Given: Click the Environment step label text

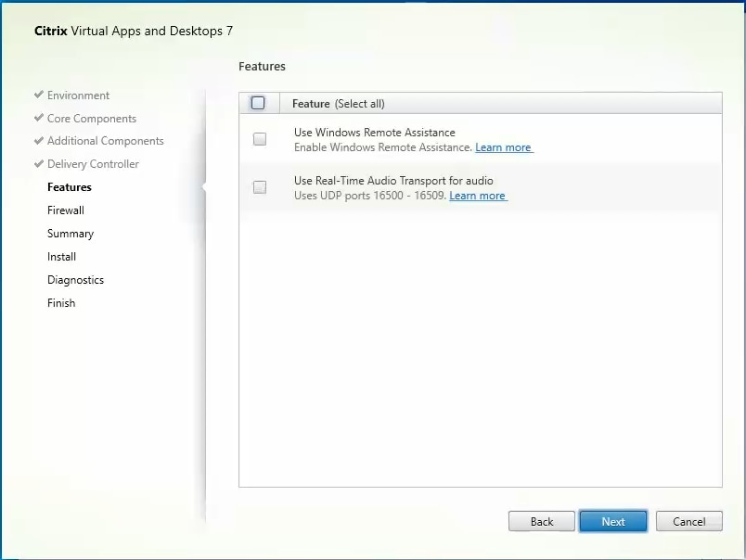Looking at the screenshot, I should pyautogui.click(x=78, y=95).
